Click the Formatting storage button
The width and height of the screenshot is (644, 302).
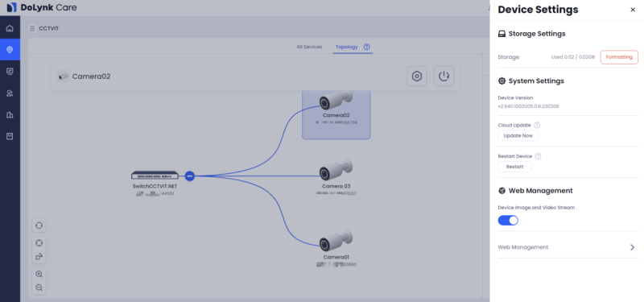coord(619,57)
